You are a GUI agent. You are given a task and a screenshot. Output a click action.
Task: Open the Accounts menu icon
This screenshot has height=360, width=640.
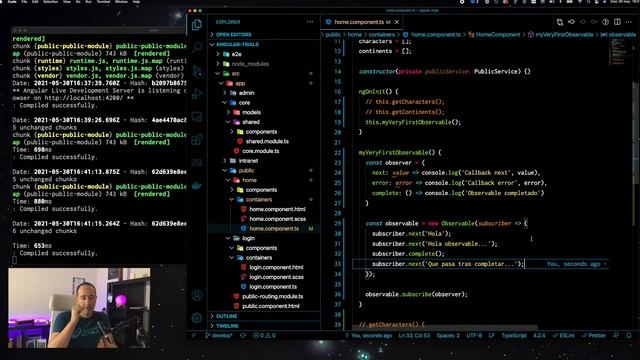(x=197, y=295)
